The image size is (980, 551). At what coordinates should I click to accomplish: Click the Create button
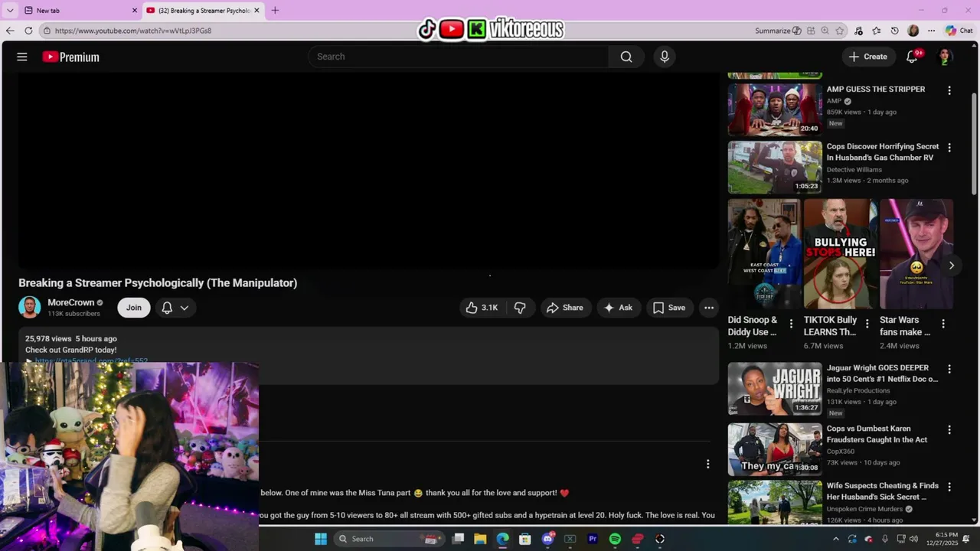pos(868,57)
